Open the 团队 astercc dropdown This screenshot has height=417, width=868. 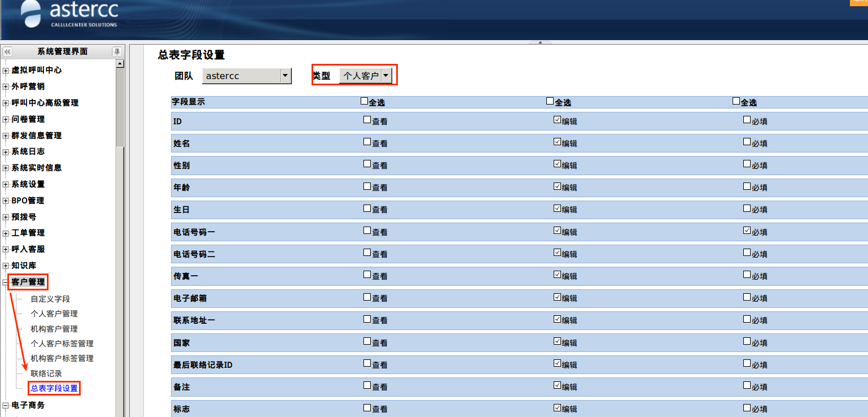tap(286, 76)
